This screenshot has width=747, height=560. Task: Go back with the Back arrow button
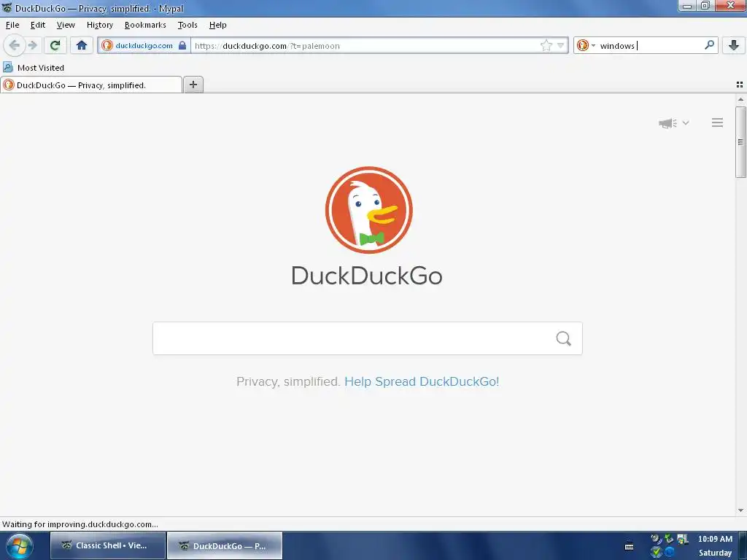pyautogui.click(x=15, y=46)
